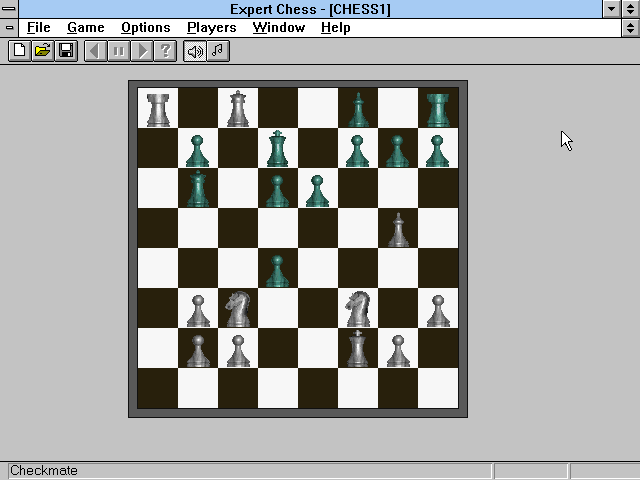Image resolution: width=640 pixels, height=480 pixels.
Task: Select the green bishop on the top row
Action: 358,109
